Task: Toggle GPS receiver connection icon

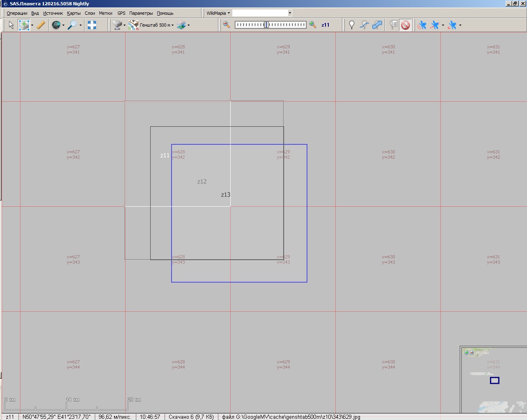Action: [x=422, y=25]
